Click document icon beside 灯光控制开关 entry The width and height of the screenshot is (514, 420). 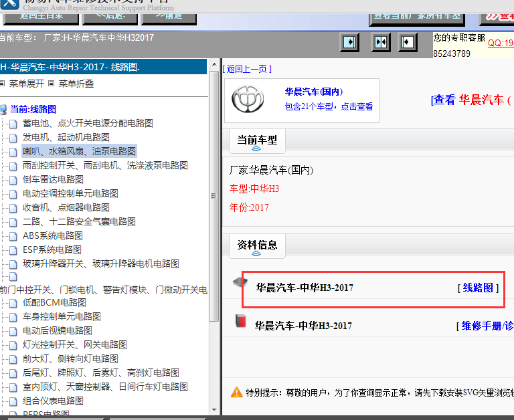coord(13,345)
